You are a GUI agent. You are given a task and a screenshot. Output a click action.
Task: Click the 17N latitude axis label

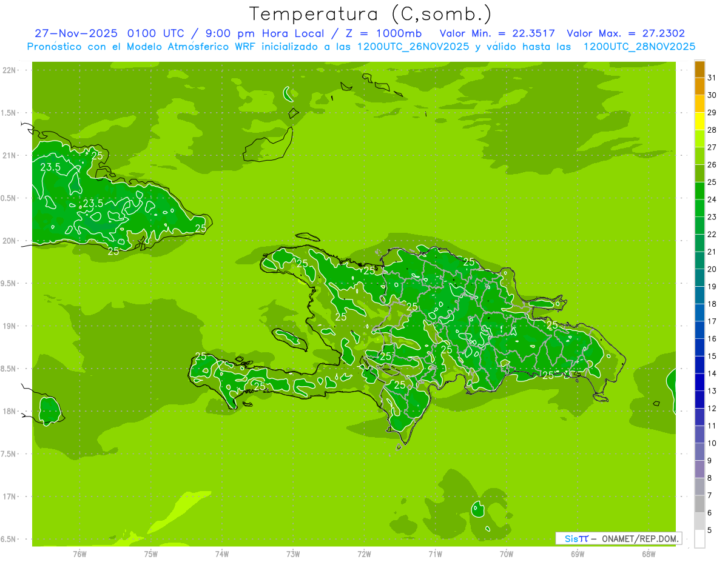tap(10, 497)
